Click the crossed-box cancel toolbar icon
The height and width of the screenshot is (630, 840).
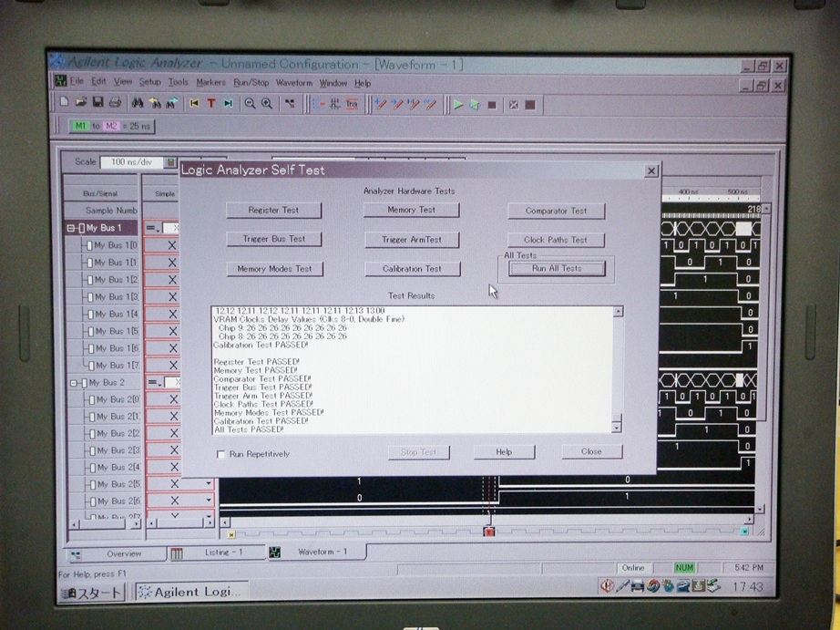514,105
